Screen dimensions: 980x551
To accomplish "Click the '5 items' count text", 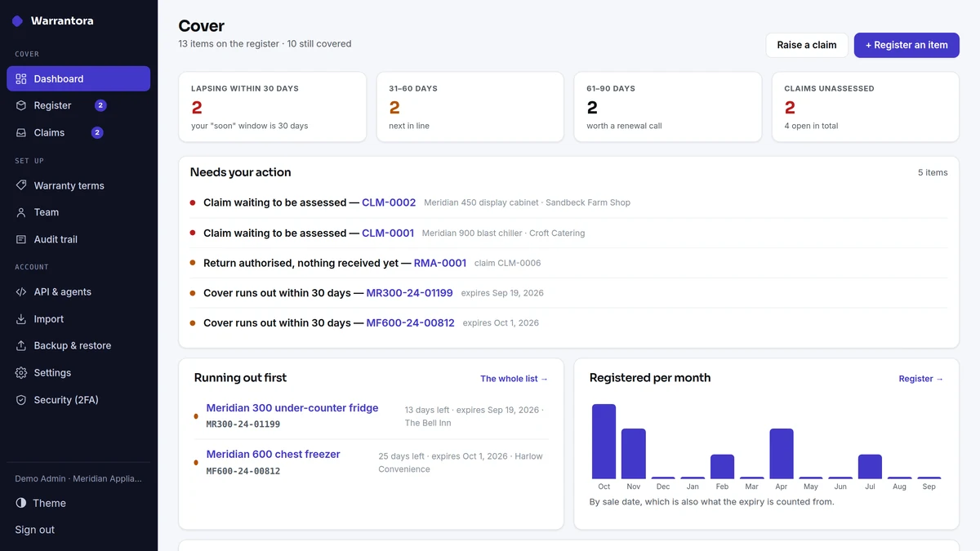I will pyautogui.click(x=933, y=172).
